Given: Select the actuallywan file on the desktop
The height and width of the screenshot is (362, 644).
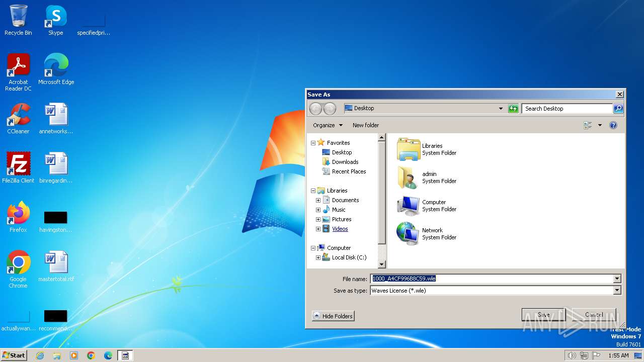Looking at the screenshot, I should [x=18, y=320].
